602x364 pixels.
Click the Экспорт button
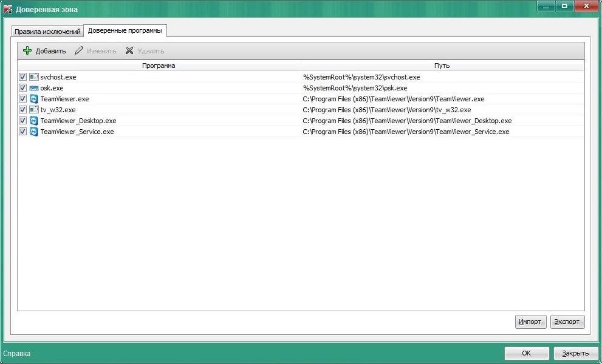(x=567, y=322)
